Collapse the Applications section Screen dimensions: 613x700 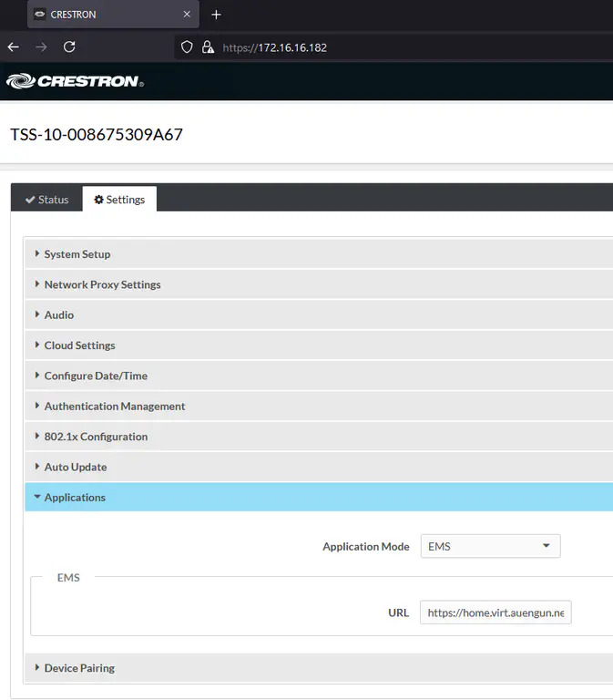click(x=319, y=497)
